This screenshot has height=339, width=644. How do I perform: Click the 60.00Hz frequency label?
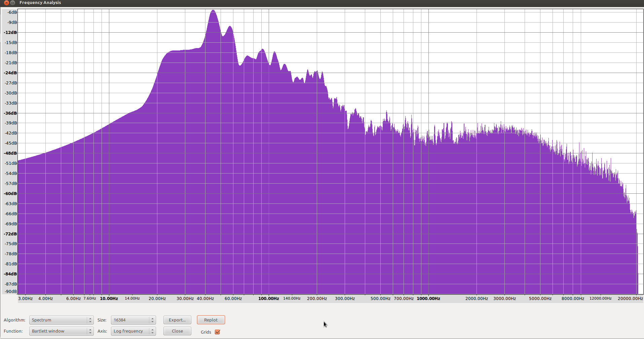pos(233,298)
